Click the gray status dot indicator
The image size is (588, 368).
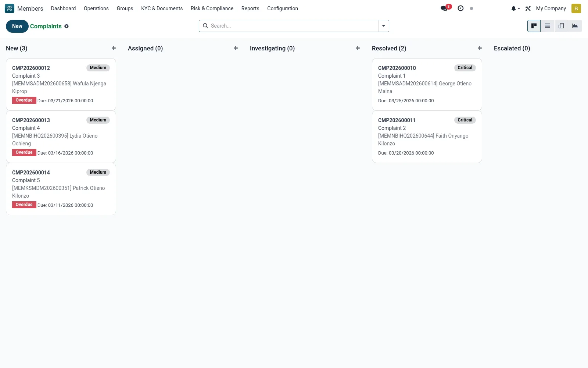[472, 8]
